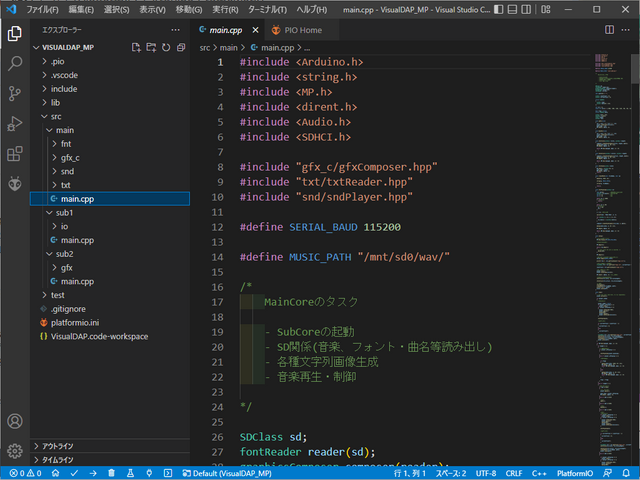Open the Source Control view
640x480 pixels.
coord(15,93)
